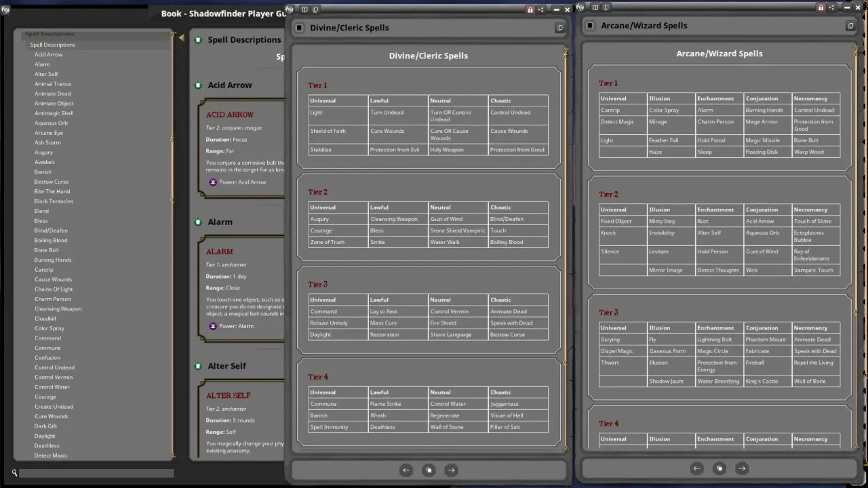Click King's Castle in Arcane Tier 3 Conjuration
Image resolution: width=868 pixels, height=488 pixels.
(x=762, y=382)
